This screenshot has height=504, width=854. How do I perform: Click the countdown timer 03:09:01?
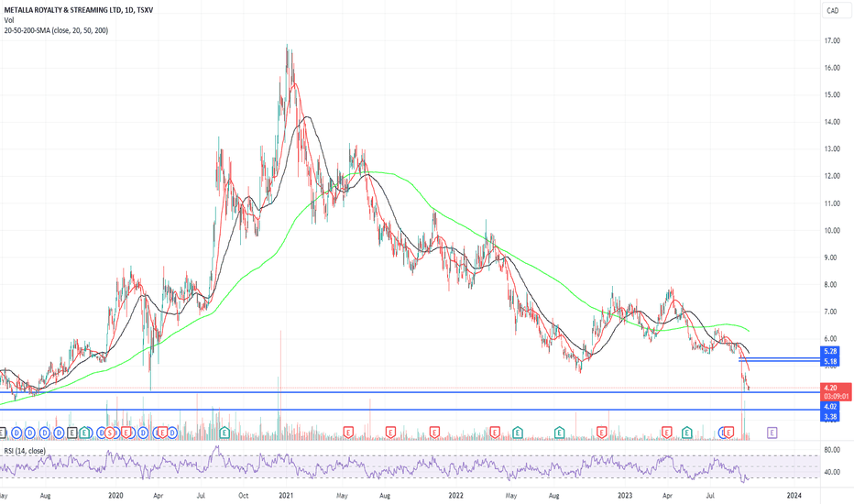coord(836,397)
